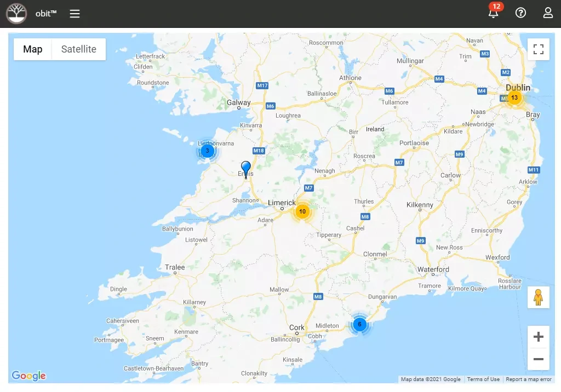561x392 pixels.
Task: Click the Mallow town label
Action: coord(279,290)
